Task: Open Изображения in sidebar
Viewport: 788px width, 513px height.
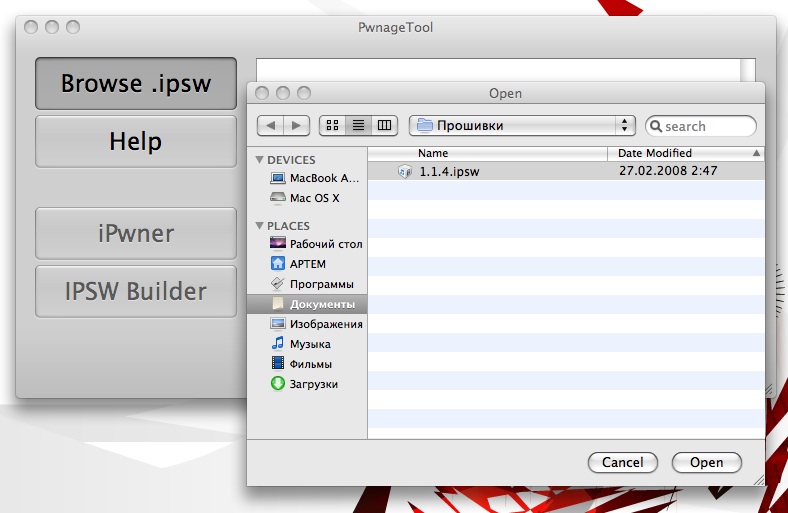Action: (x=307, y=324)
